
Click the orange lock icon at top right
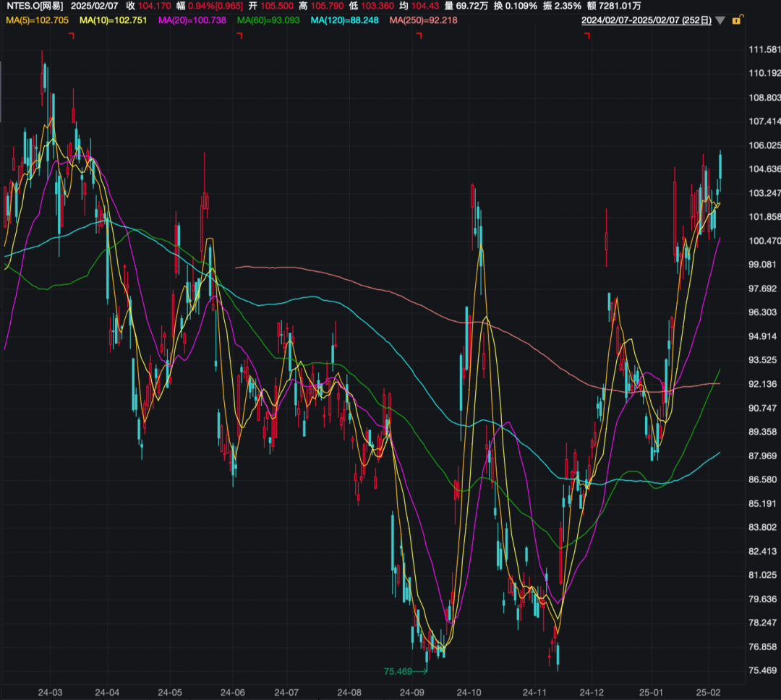coord(737,20)
